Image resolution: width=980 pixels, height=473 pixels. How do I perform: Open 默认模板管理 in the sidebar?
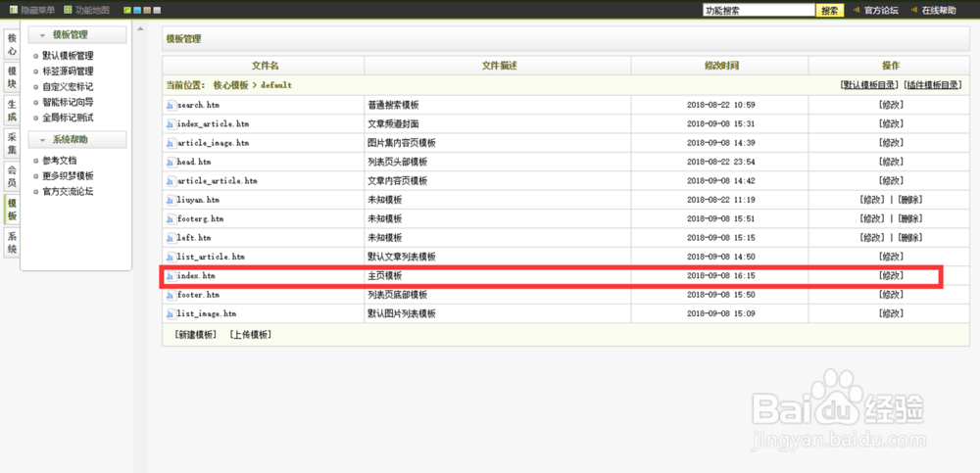click(68, 56)
